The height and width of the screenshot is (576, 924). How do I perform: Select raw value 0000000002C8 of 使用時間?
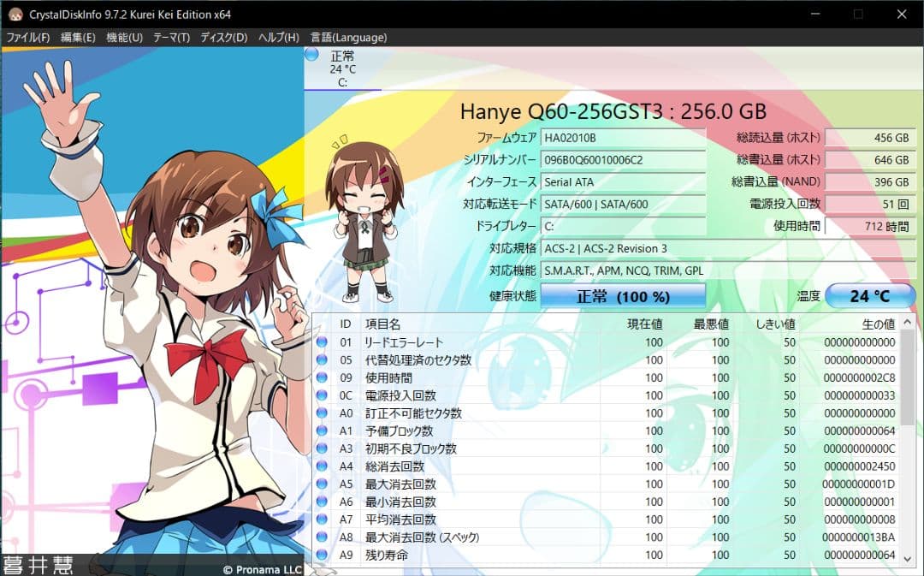pyautogui.click(x=859, y=378)
